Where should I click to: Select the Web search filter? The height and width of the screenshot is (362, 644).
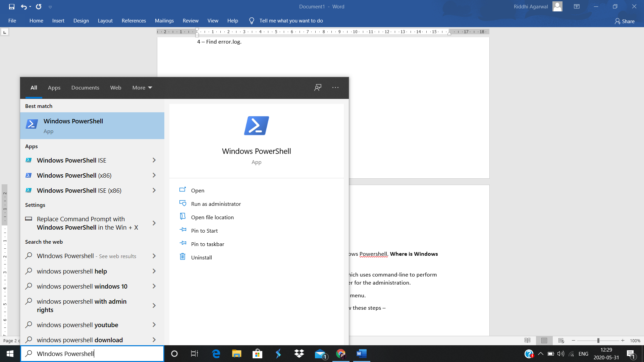tap(116, 87)
